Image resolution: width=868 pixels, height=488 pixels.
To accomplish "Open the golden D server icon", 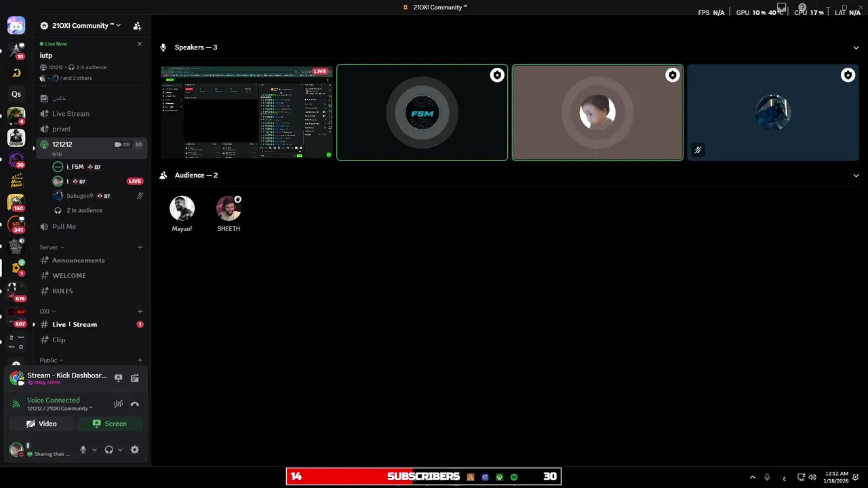I will (16, 73).
